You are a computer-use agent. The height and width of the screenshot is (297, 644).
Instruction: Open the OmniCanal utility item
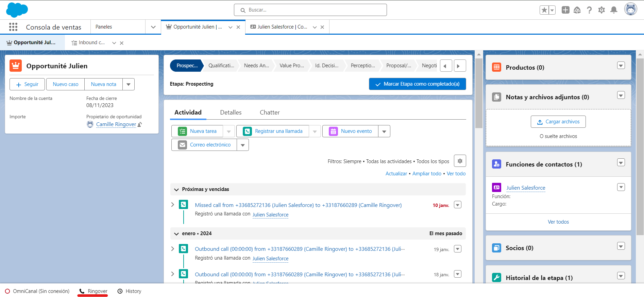(x=37, y=291)
